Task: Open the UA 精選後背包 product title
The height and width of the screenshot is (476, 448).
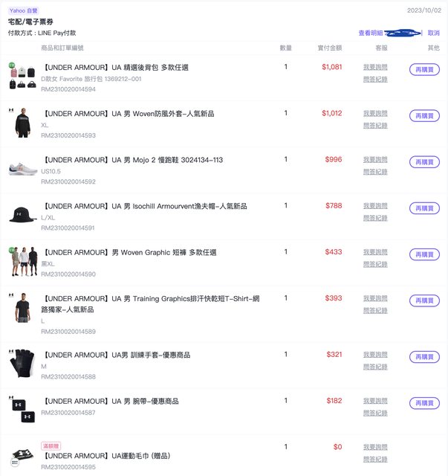Action: 114,67
